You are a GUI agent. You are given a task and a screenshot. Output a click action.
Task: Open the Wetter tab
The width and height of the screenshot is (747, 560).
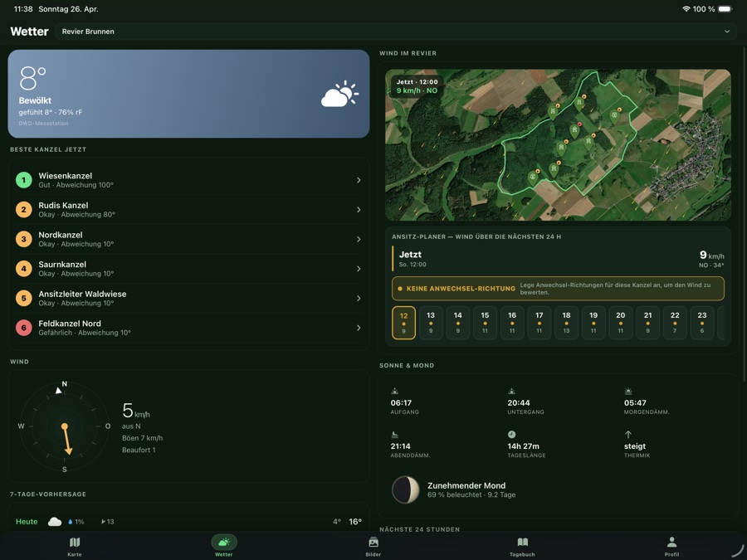tap(224, 546)
